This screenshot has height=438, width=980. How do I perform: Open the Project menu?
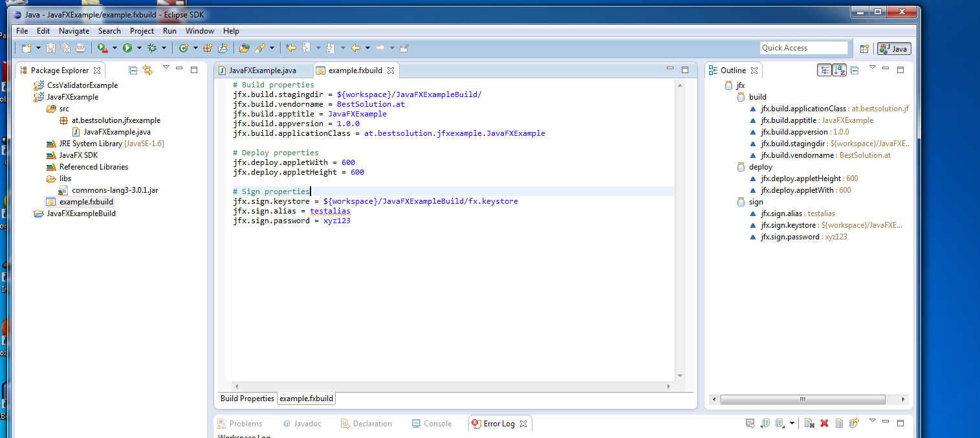point(142,30)
